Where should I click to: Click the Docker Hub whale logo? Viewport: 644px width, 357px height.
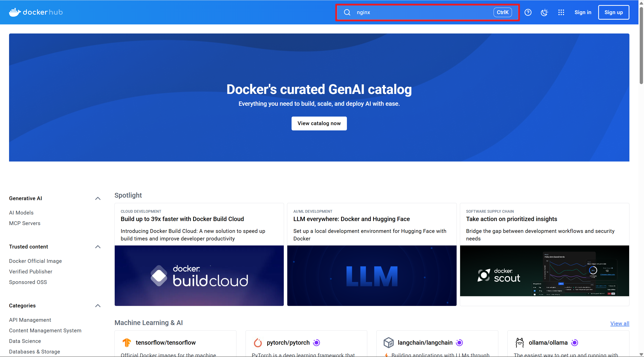36,12
